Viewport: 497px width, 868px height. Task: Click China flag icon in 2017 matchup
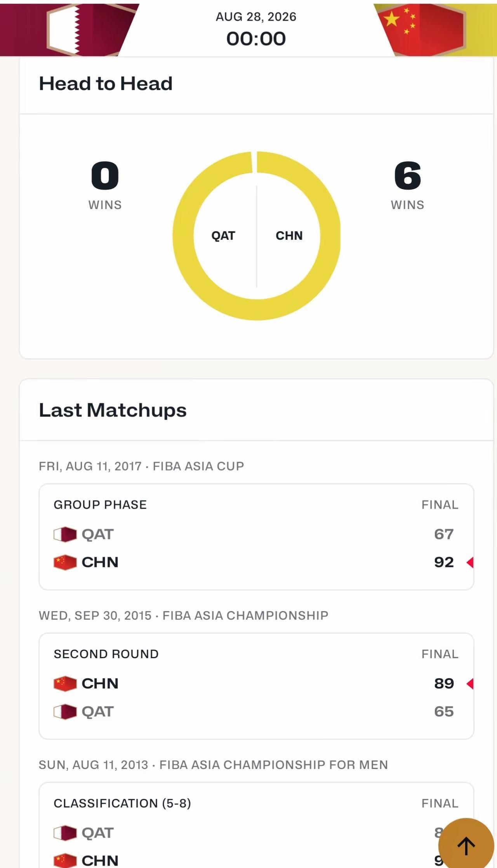(65, 562)
